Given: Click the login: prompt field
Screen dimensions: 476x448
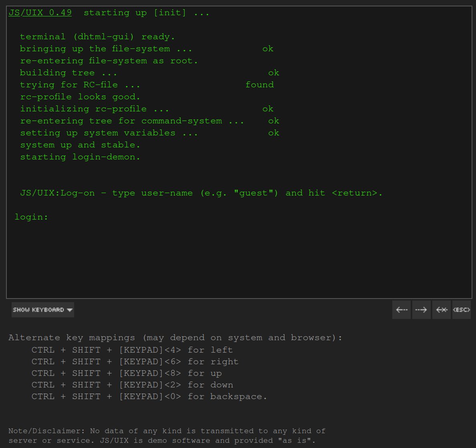Looking at the screenshot, I should tap(31, 217).
